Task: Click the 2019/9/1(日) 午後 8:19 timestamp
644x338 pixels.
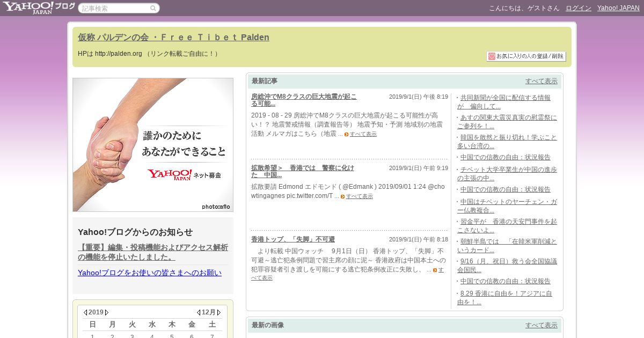Action: (x=419, y=97)
